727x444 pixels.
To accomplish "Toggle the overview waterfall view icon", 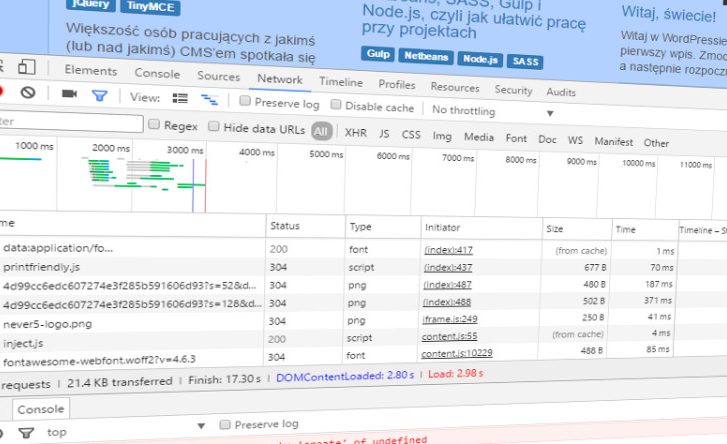I will [x=209, y=99].
